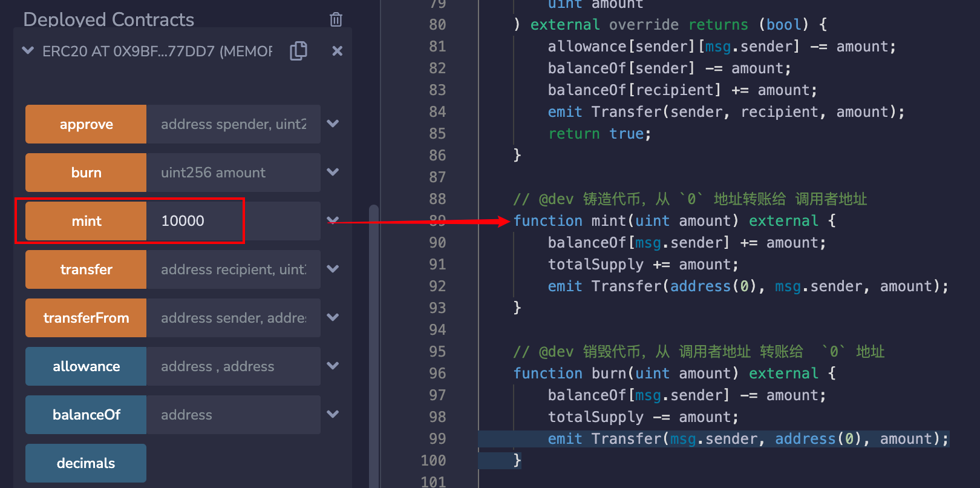
Task: Click the 'return true;' code line
Action: pyautogui.click(x=599, y=134)
